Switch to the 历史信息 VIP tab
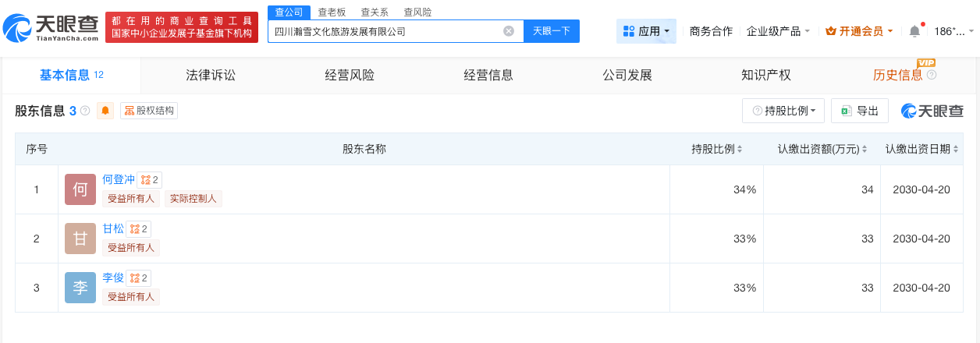Screen dimensions: 980x343 coord(904,75)
